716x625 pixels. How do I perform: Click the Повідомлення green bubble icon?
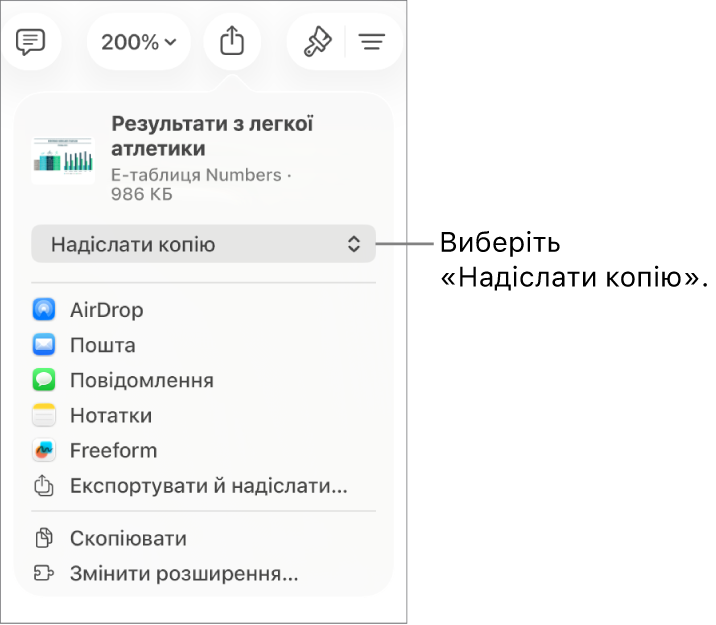(x=44, y=380)
